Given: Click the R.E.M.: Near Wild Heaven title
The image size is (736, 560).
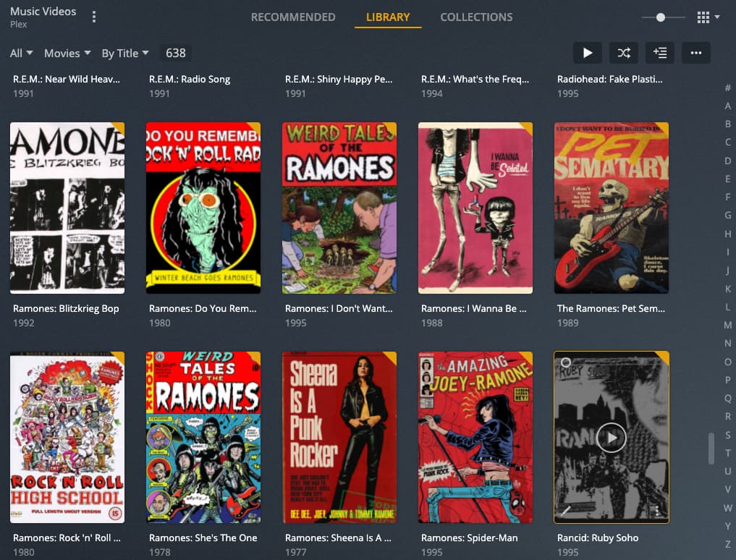Looking at the screenshot, I should point(66,80).
